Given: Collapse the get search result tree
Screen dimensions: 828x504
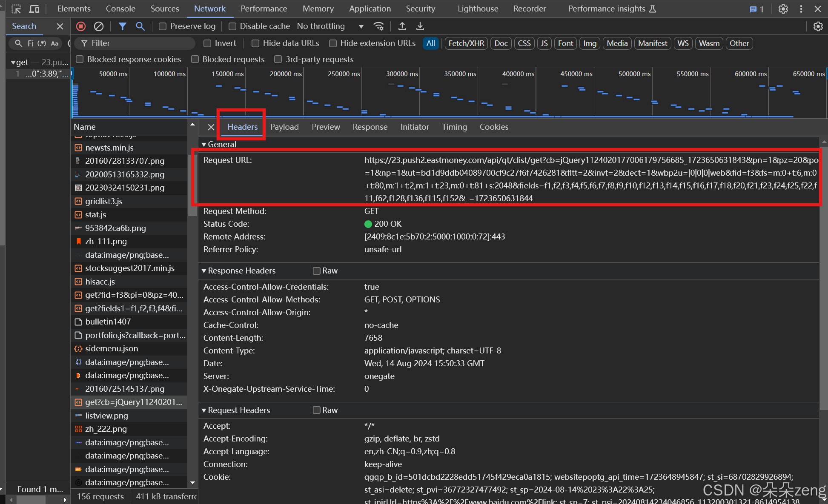Looking at the screenshot, I should [13, 63].
